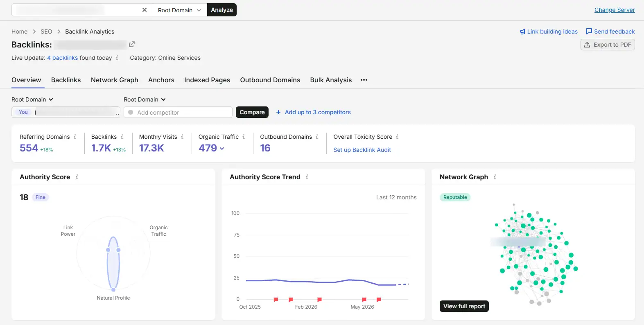
Task: Click the You domain input field
Action: (66, 112)
